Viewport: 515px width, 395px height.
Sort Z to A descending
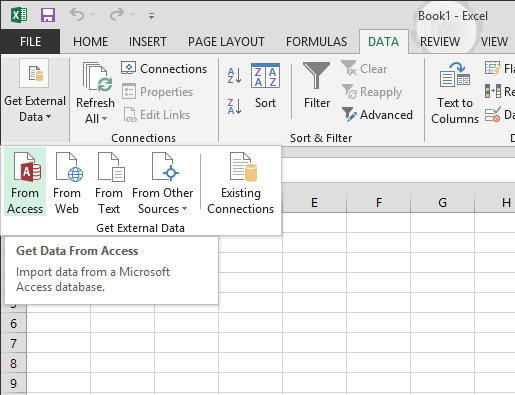tap(234, 106)
